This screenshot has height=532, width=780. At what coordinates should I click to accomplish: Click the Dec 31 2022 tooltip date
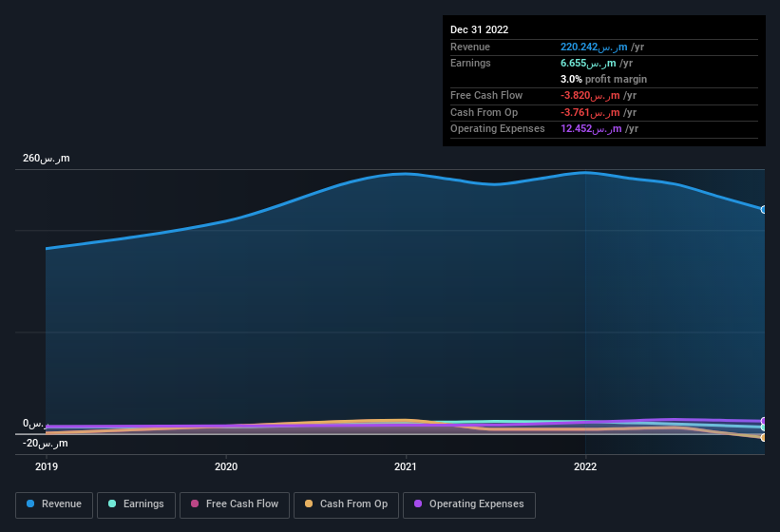tap(479, 29)
